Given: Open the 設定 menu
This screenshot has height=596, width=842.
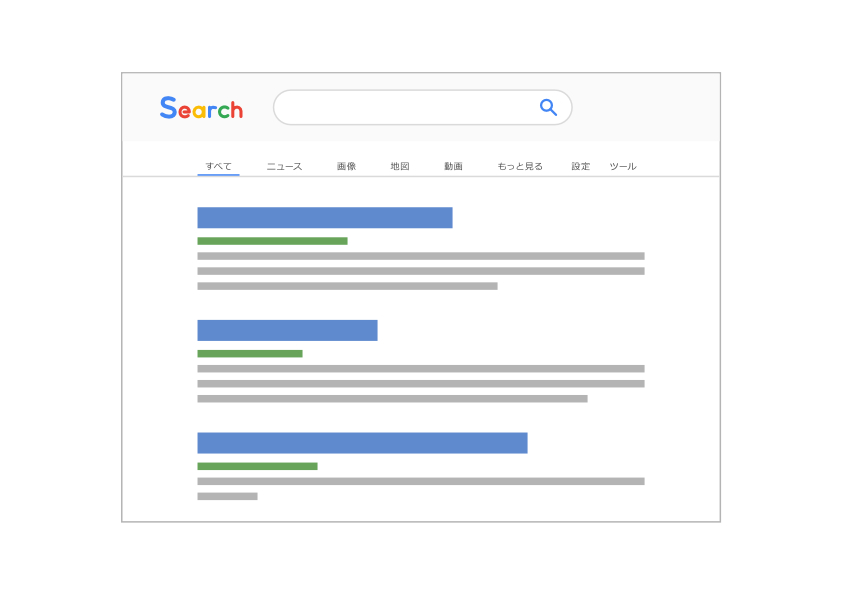Looking at the screenshot, I should click(580, 166).
